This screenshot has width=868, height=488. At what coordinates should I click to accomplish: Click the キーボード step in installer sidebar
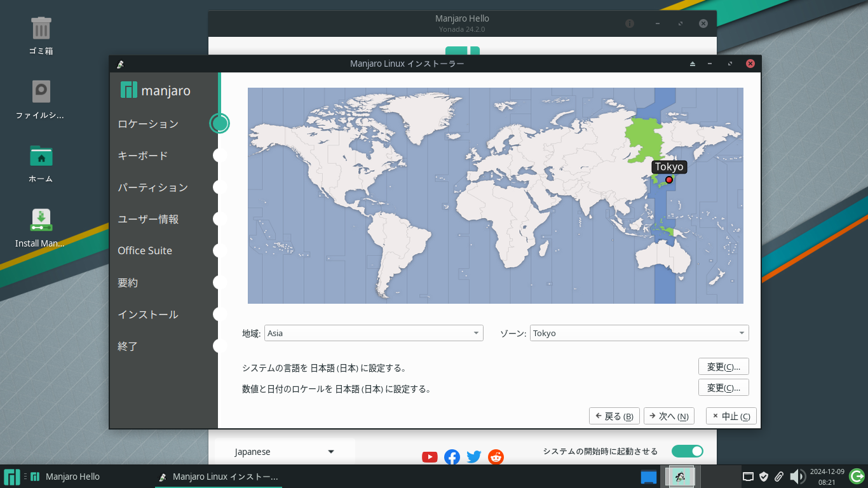tap(143, 156)
